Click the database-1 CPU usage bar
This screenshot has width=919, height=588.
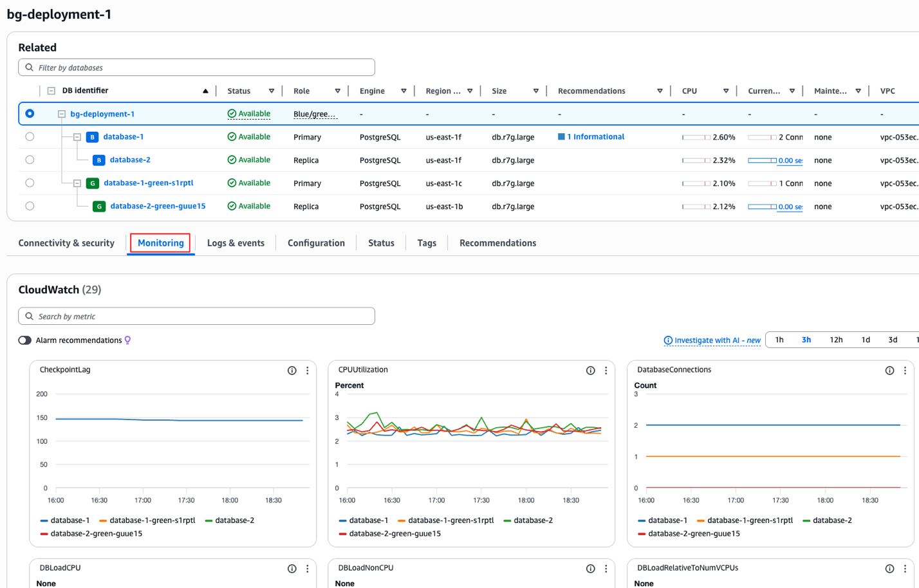[x=696, y=138]
